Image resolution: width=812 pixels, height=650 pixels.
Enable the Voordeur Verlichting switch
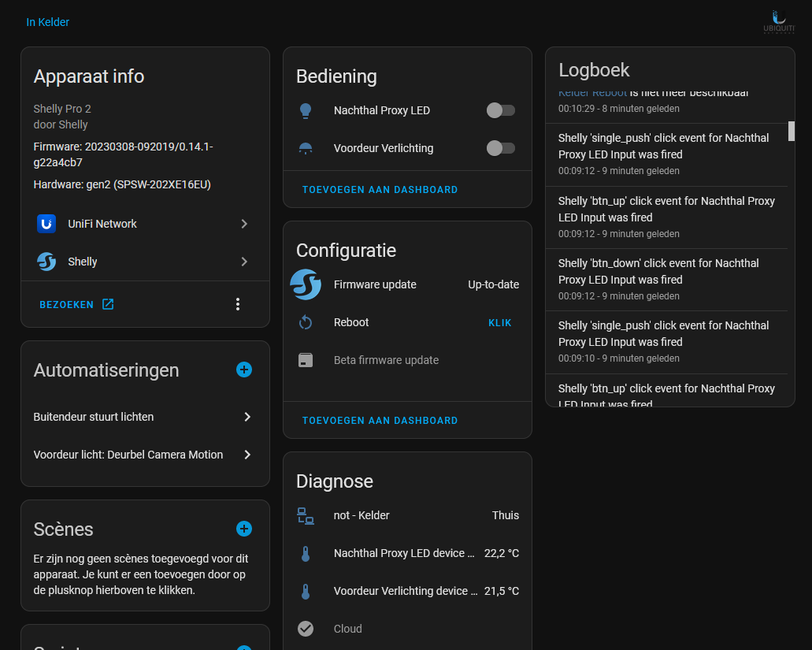[x=501, y=148]
